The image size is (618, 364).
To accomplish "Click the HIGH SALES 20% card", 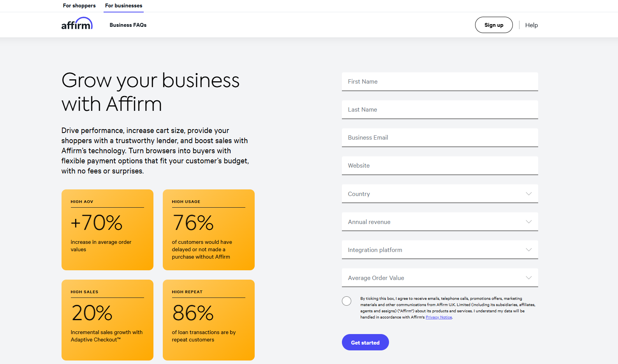I will (x=107, y=320).
